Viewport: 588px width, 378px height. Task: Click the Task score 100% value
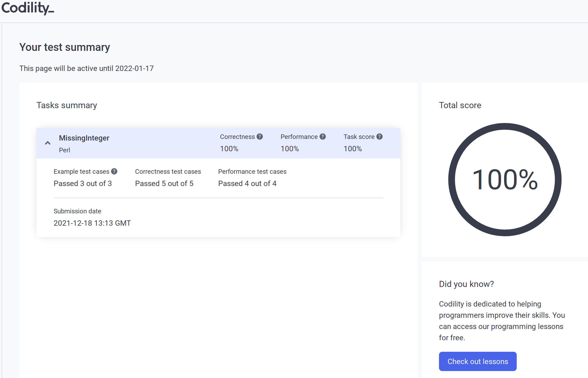click(x=353, y=149)
